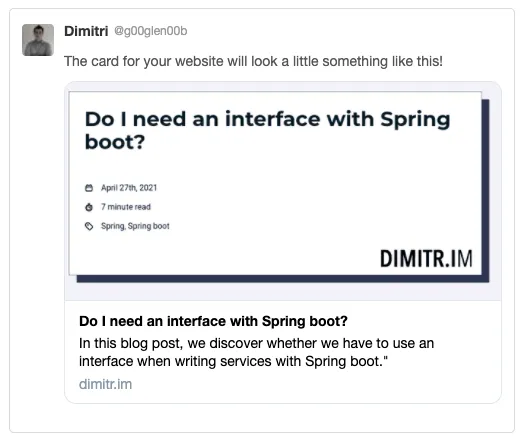Click the stopwatch icon beside 7 minute read

(x=89, y=207)
